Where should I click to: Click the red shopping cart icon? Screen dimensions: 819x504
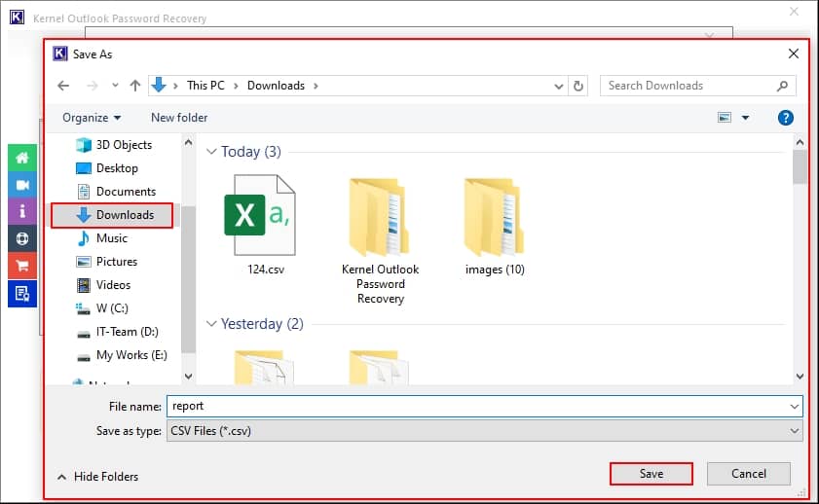(22, 265)
